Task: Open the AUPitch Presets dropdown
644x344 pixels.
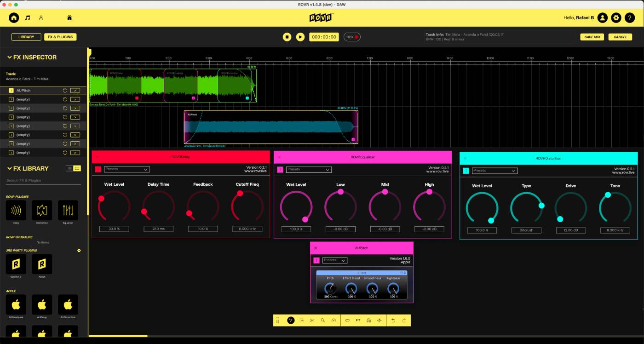Action: click(x=335, y=260)
